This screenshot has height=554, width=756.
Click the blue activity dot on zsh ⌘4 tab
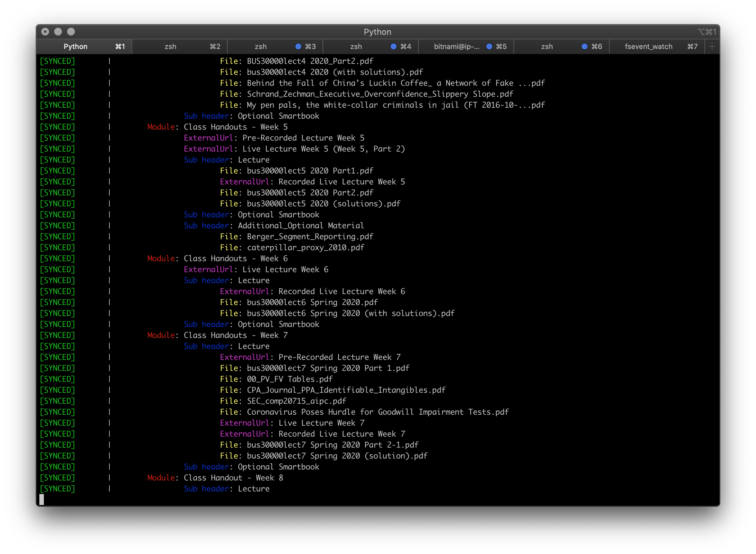coord(393,47)
